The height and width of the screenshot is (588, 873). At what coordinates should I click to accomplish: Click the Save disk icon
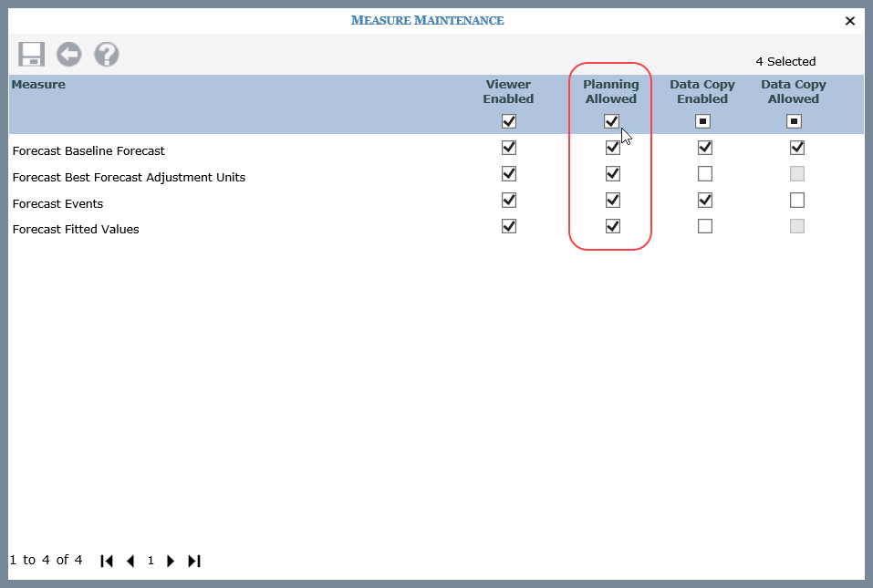coord(31,55)
